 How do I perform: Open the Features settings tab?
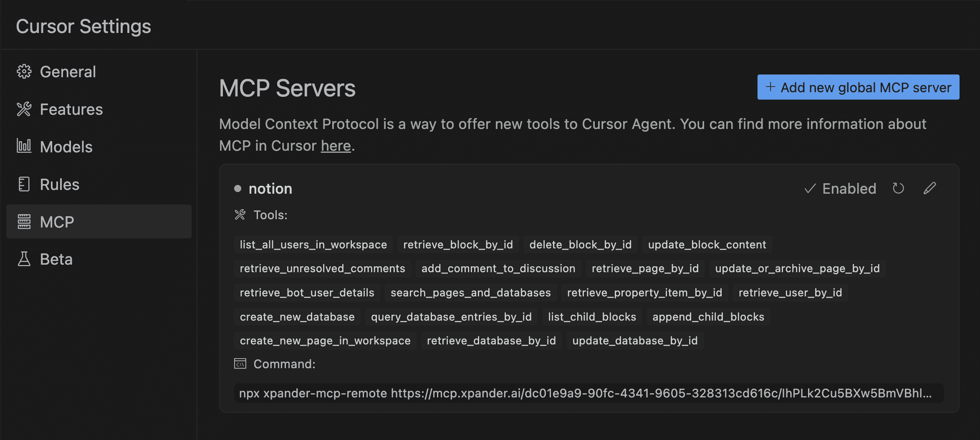(x=99, y=109)
